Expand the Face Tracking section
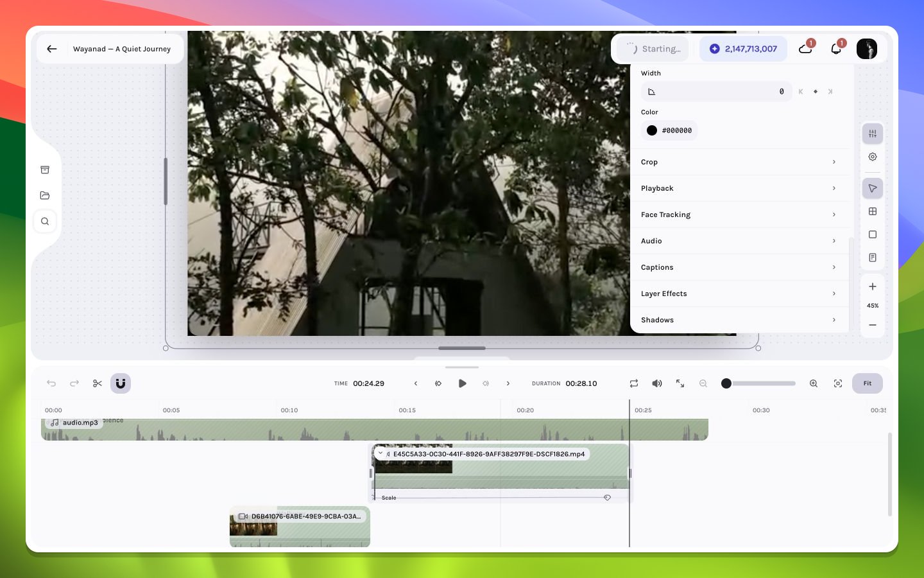Screen dimensions: 924x578 pos(739,215)
